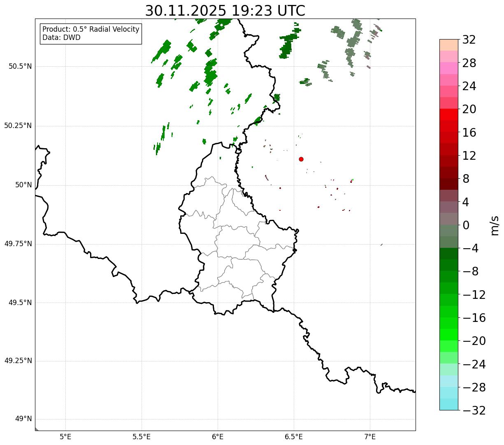Click the colorbar label 32
This screenshot has height=445, width=504.
[x=469, y=40]
